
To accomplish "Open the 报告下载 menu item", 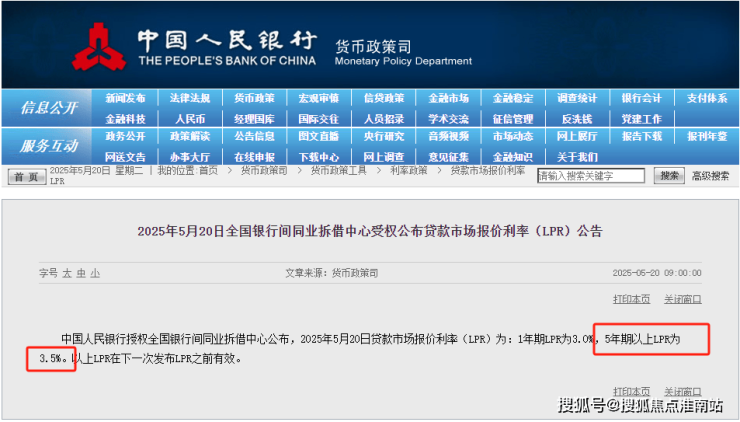I will [x=642, y=136].
